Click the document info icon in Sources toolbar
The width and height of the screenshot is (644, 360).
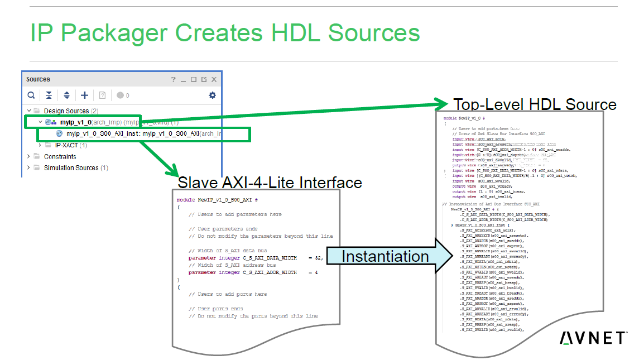tap(102, 95)
